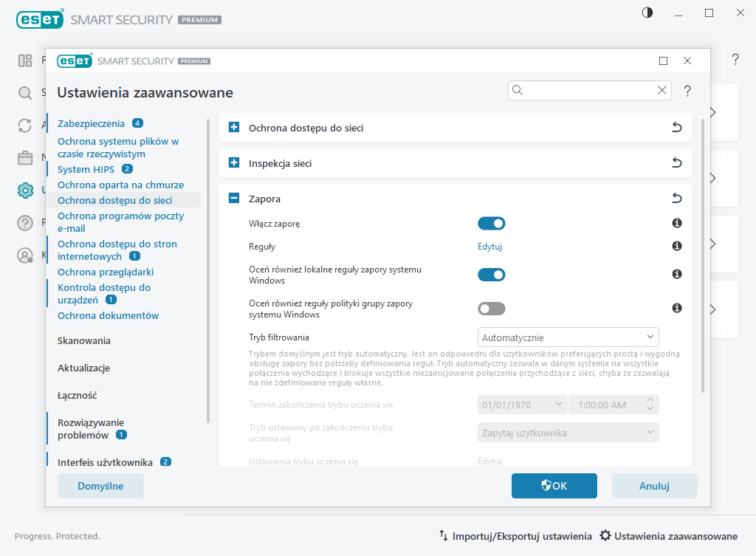
Task: Open help question mark in settings dialog
Action: tap(687, 91)
